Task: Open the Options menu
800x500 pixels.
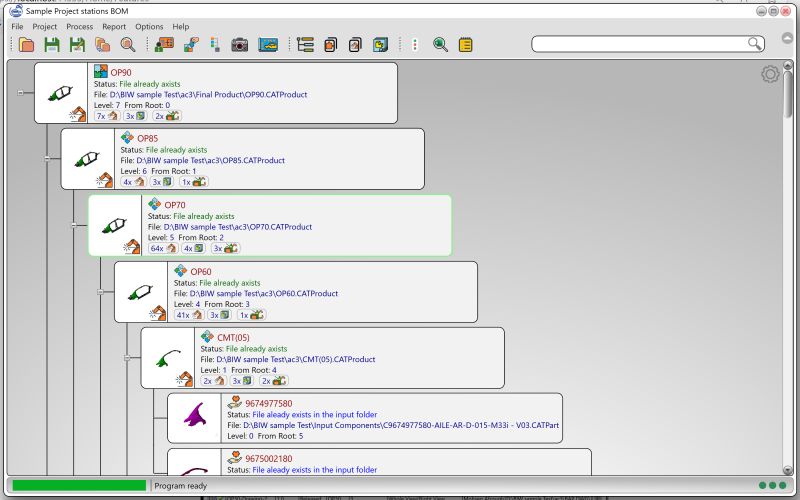Action: point(149,27)
